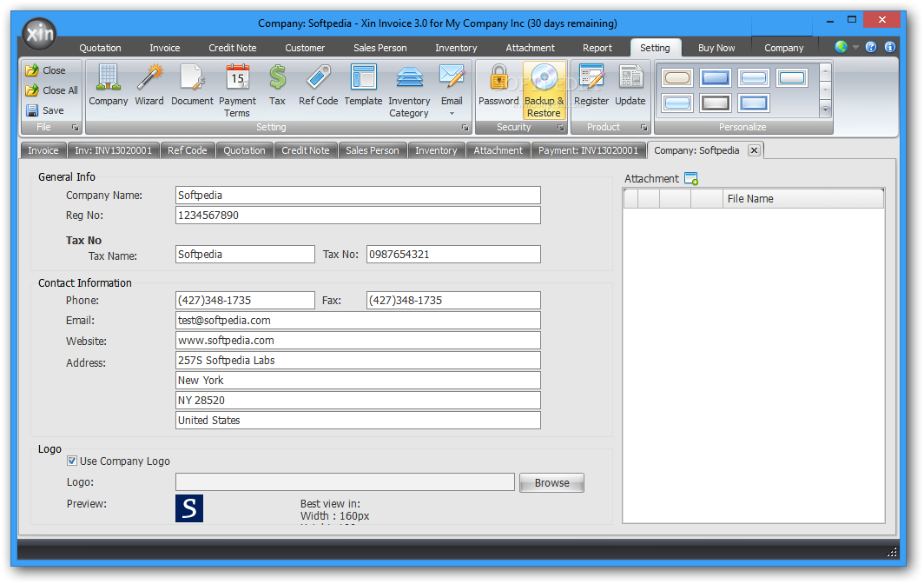
Task: Click the Tax No field
Action: click(453, 255)
